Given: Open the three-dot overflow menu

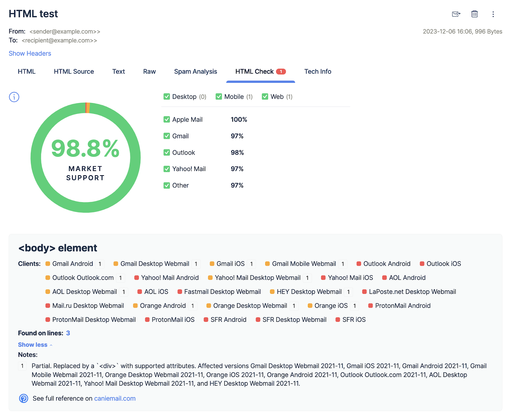Looking at the screenshot, I should [493, 14].
